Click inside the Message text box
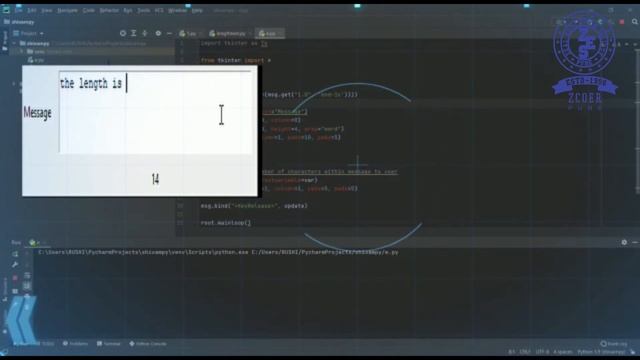The image size is (640, 360). [156, 112]
